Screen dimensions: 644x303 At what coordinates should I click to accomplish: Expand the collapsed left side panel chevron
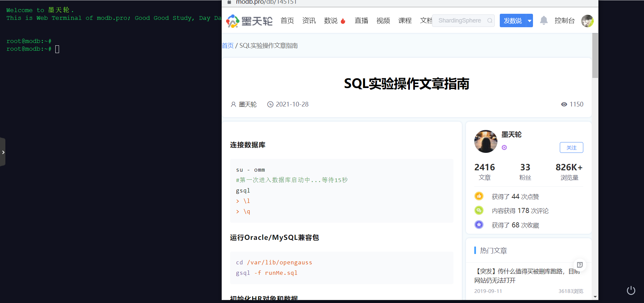(3, 152)
